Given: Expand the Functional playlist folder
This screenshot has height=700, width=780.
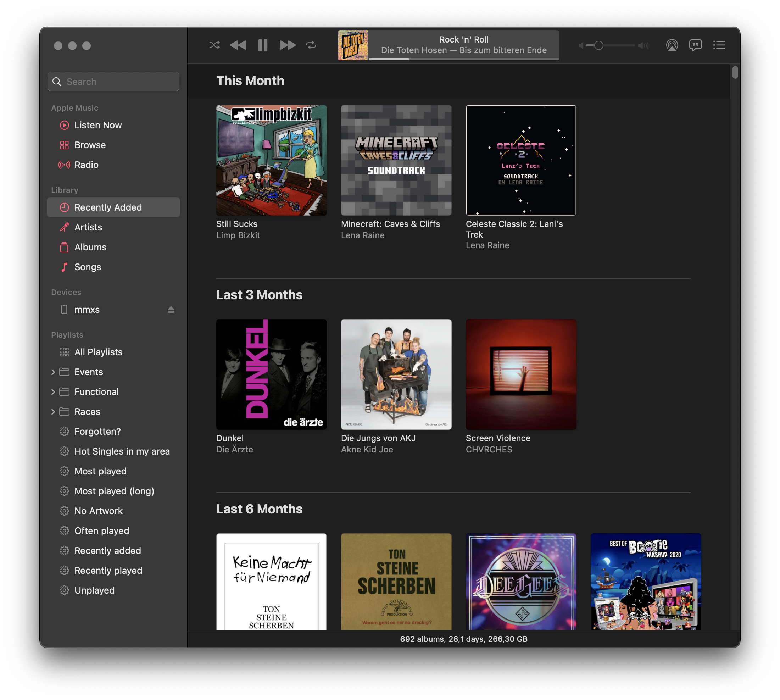Looking at the screenshot, I should pos(53,392).
